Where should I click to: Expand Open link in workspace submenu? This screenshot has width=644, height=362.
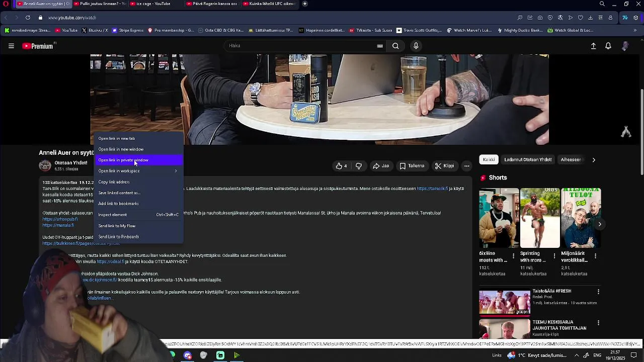pyautogui.click(x=138, y=171)
